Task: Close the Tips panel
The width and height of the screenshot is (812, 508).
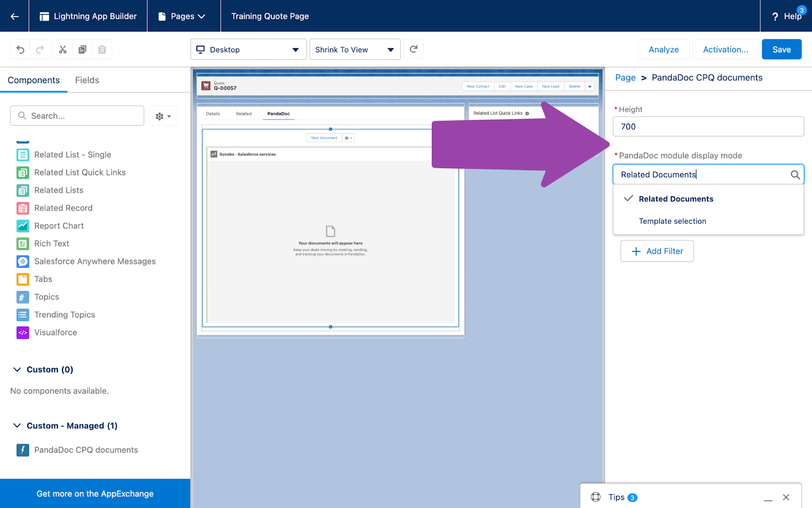Action: pos(786,497)
